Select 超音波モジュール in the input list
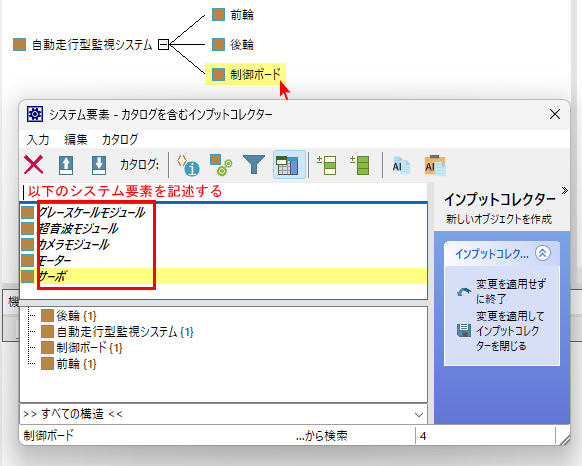 [78, 228]
